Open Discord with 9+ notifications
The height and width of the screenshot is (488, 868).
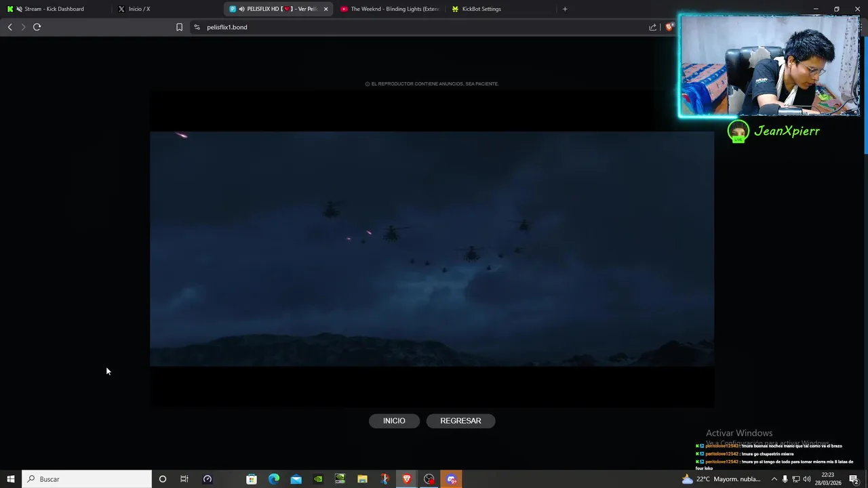pos(452,479)
